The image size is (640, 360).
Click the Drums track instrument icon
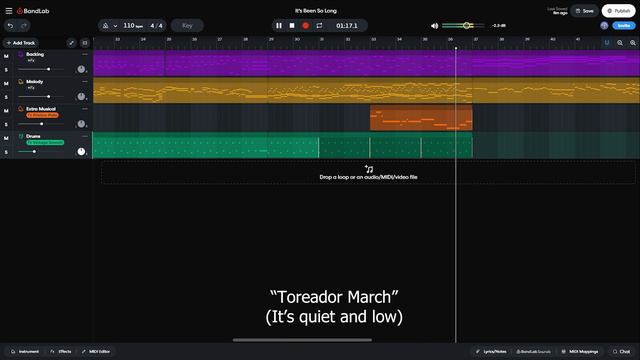(x=20, y=136)
